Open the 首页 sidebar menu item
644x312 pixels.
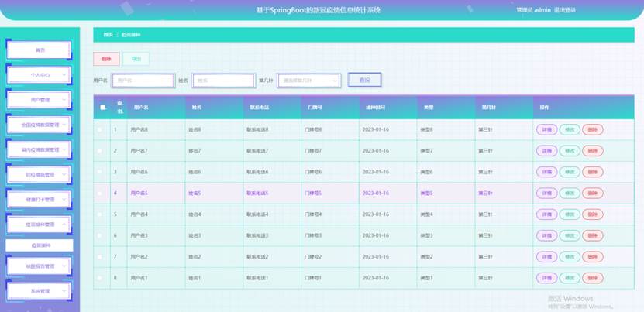click(40, 50)
